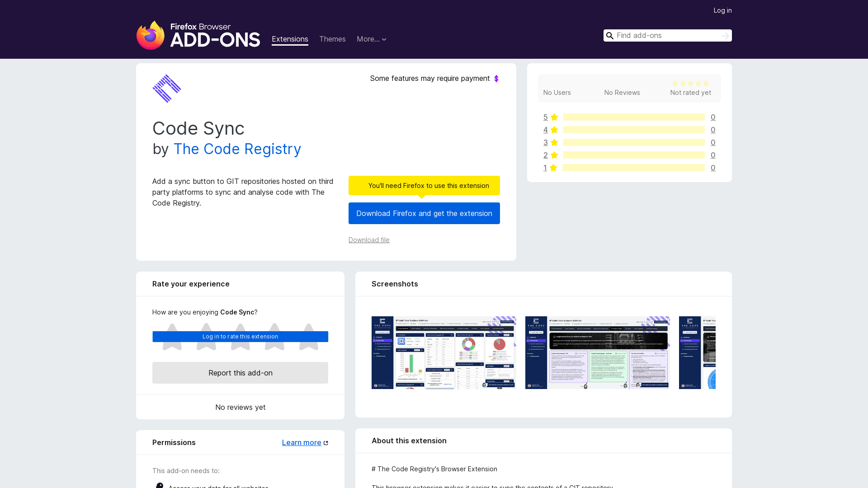The height and width of the screenshot is (488, 868).
Task: Open the Themes tab
Action: pyautogui.click(x=332, y=39)
